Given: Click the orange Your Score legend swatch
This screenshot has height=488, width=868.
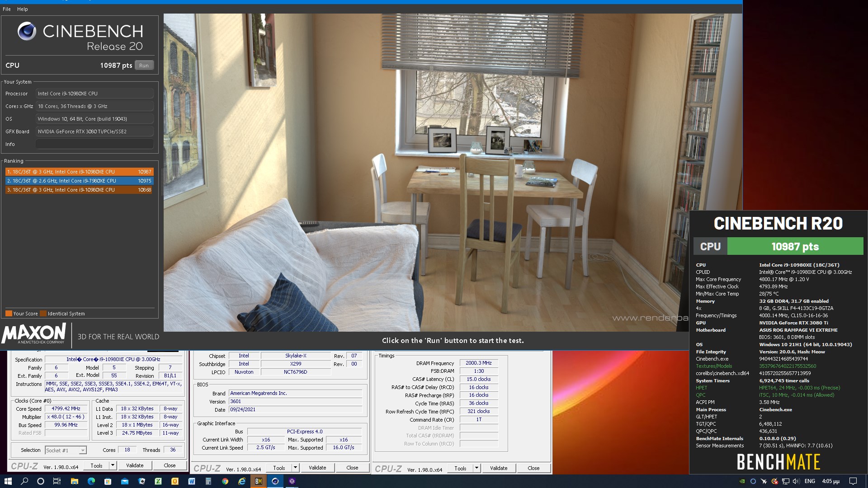Looking at the screenshot, I should pyautogui.click(x=9, y=314).
